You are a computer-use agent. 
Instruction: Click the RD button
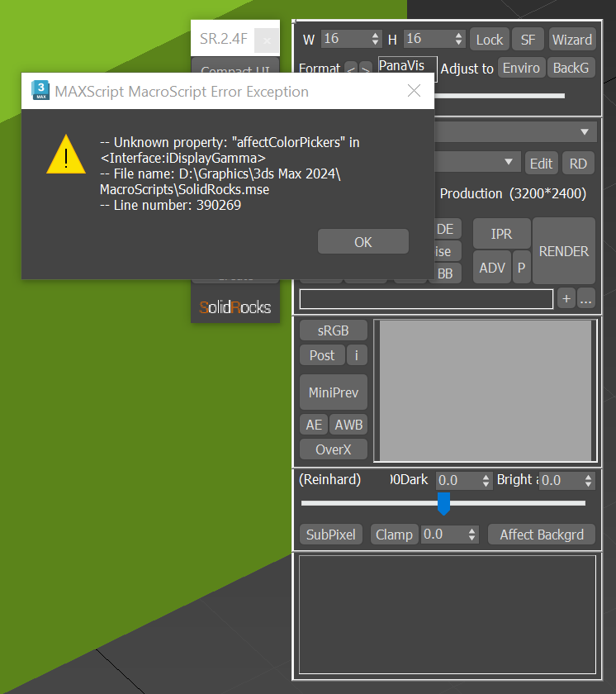[x=578, y=164]
